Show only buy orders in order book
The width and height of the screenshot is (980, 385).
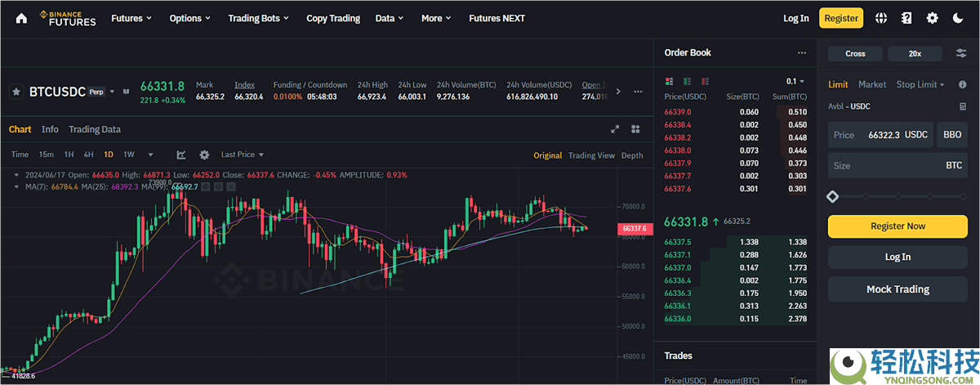click(686, 82)
